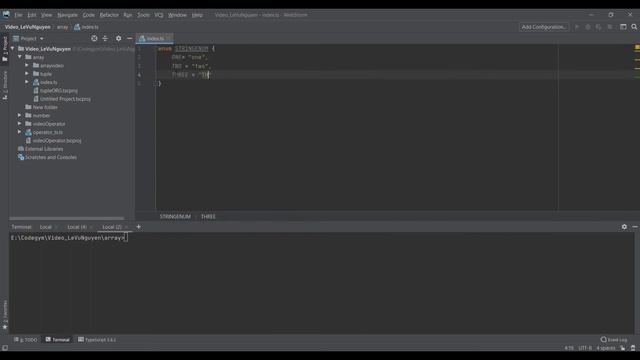This screenshot has width=640, height=360.
Task: Expand the number folder
Action: 20,116
